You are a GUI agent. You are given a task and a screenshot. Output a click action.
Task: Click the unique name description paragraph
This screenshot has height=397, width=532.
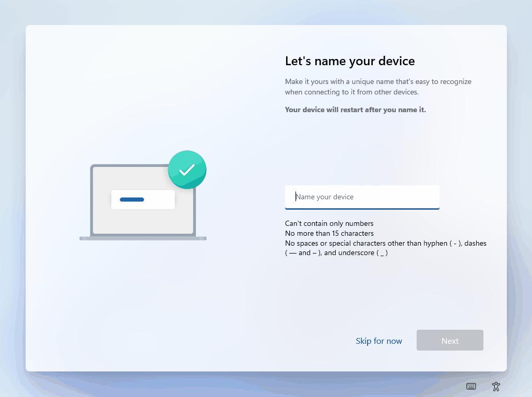pos(377,87)
